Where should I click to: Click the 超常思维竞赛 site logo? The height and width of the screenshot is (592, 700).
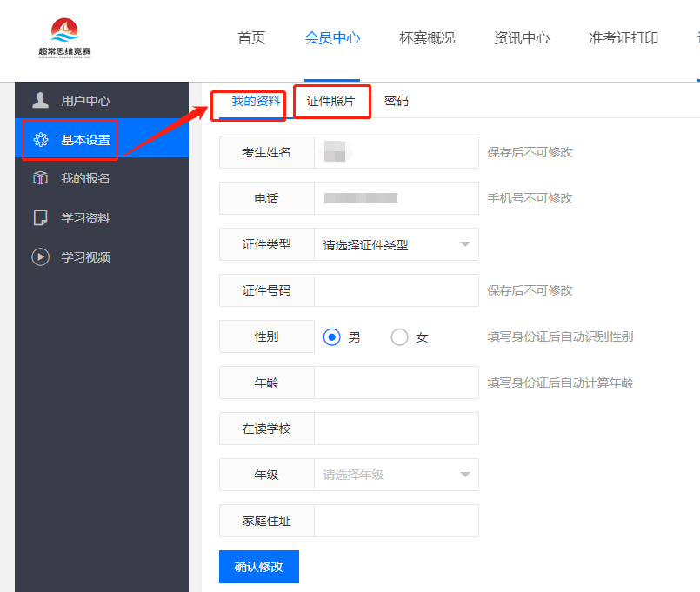pyautogui.click(x=64, y=38)
